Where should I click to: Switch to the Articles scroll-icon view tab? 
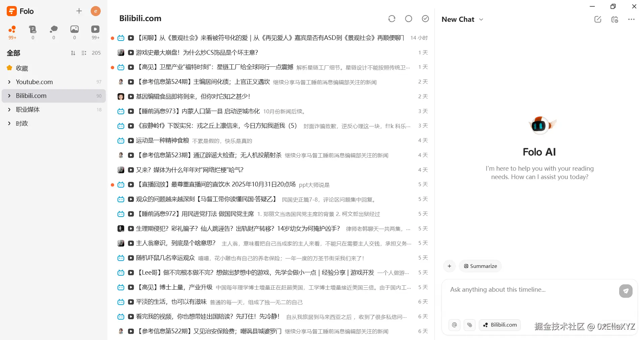point(33,33)
